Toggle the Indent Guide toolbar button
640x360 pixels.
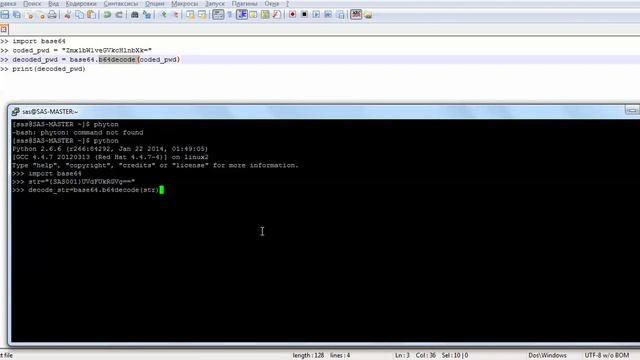tap(242, 15)
